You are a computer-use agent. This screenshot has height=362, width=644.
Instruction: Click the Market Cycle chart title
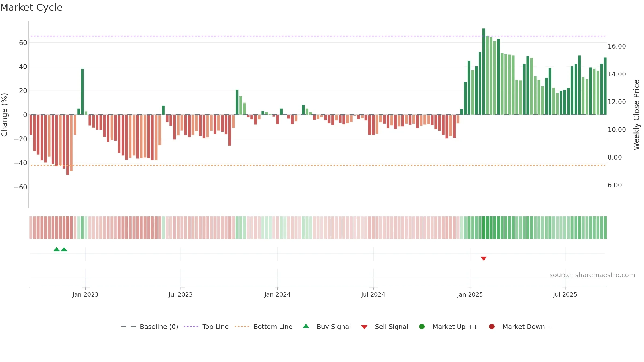[31, 8]
